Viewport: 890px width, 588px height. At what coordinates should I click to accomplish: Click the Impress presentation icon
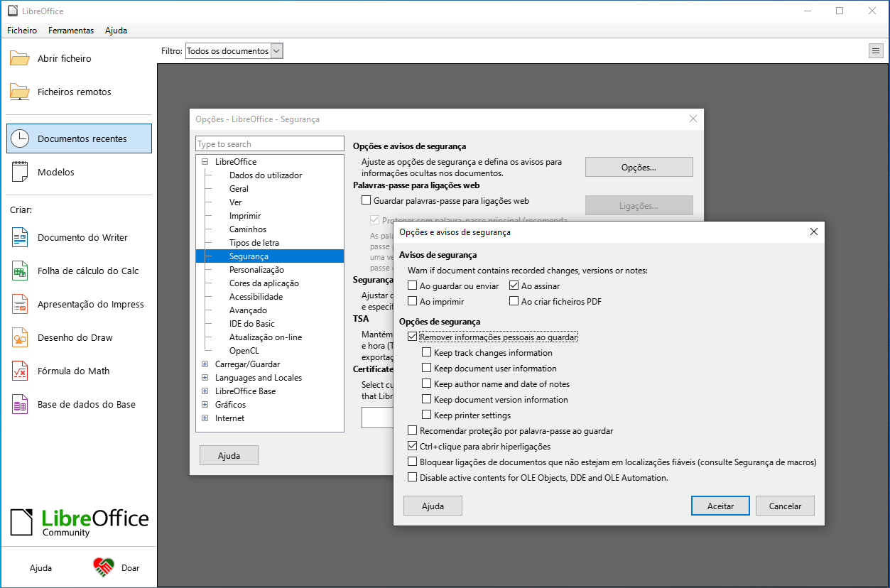point(20,305)
